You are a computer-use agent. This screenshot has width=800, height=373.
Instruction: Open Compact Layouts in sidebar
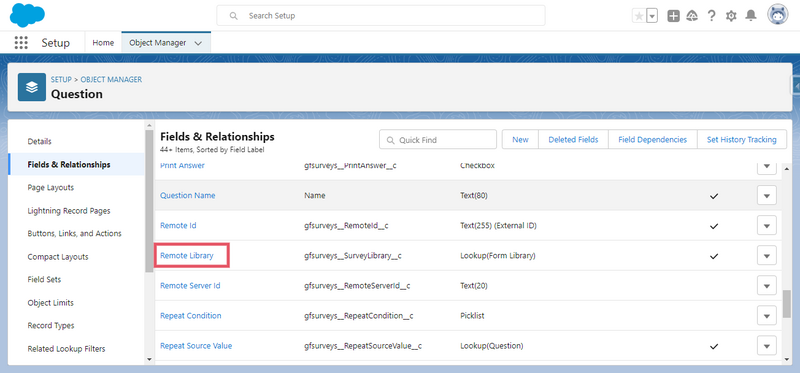58,257
